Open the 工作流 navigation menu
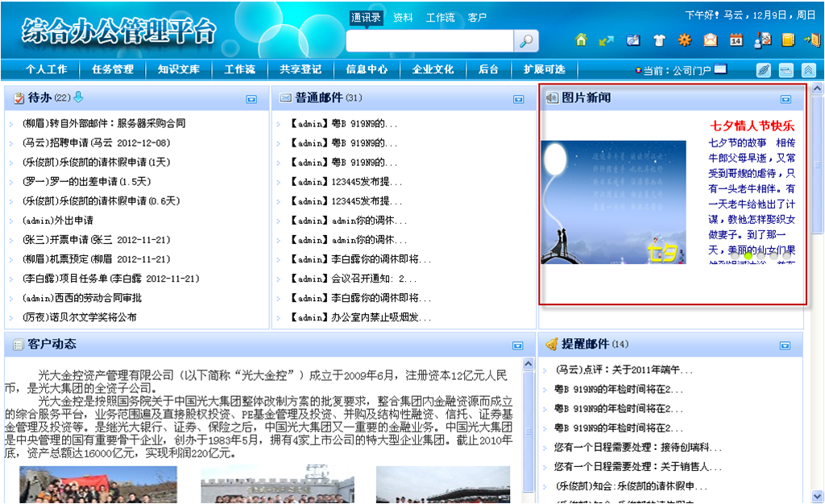This screenshot has height=504, width=825. (239, 69)
